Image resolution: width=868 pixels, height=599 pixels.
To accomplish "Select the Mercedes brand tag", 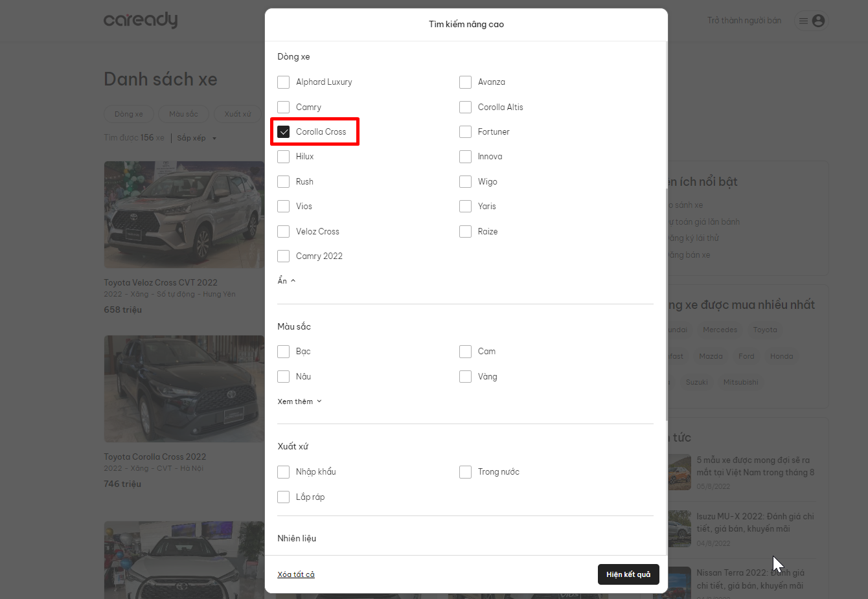I will 720,330.
